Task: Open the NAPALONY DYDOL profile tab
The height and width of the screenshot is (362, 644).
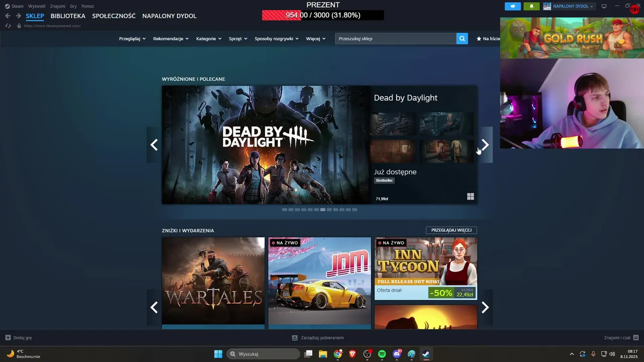Action: click(170, 16)
